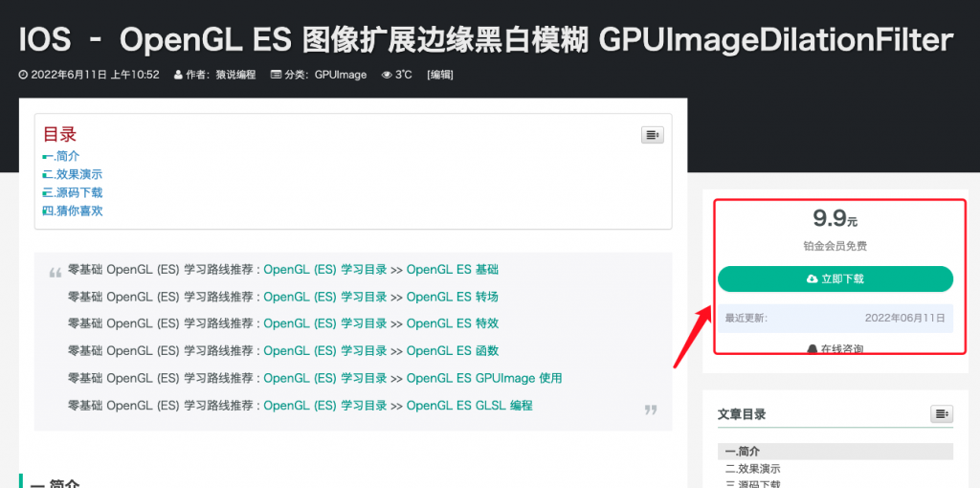Click the 2022年06月11日 update date value
980x488 pixels.
pos(905,318)
